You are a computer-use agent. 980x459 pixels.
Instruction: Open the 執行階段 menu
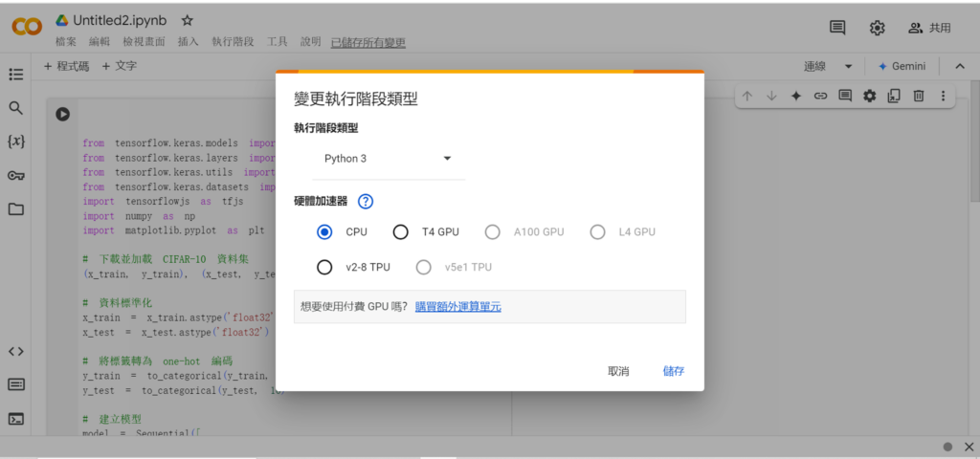pyautogui.click(x=233, y=42)
